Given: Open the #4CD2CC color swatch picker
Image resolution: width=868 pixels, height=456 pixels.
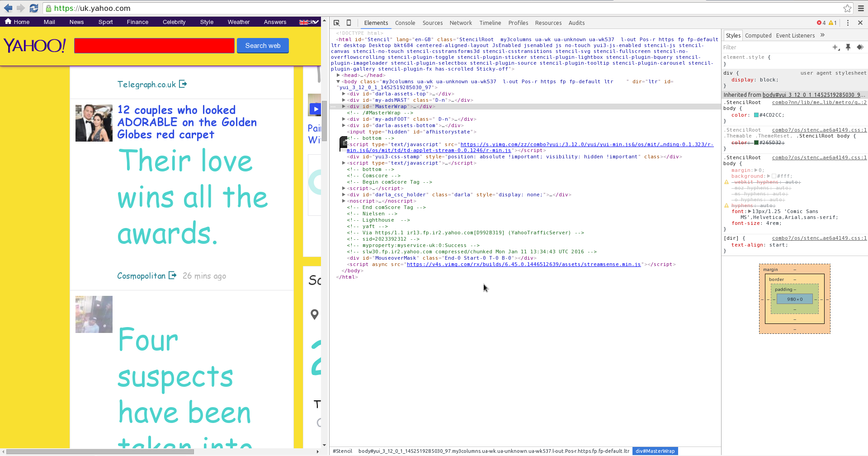Looking at the screenshot, I should [x=756, y=115].
